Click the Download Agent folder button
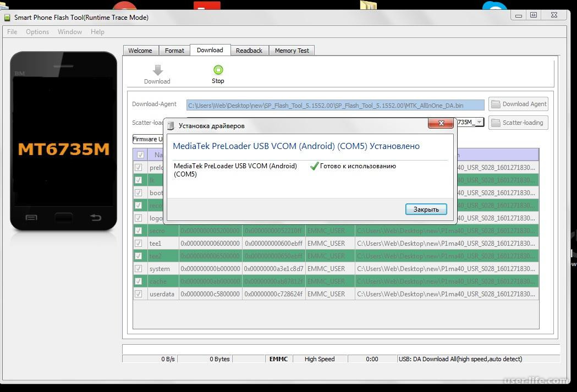Viewport: 577px width, 392px height. [x=519, y=104]
